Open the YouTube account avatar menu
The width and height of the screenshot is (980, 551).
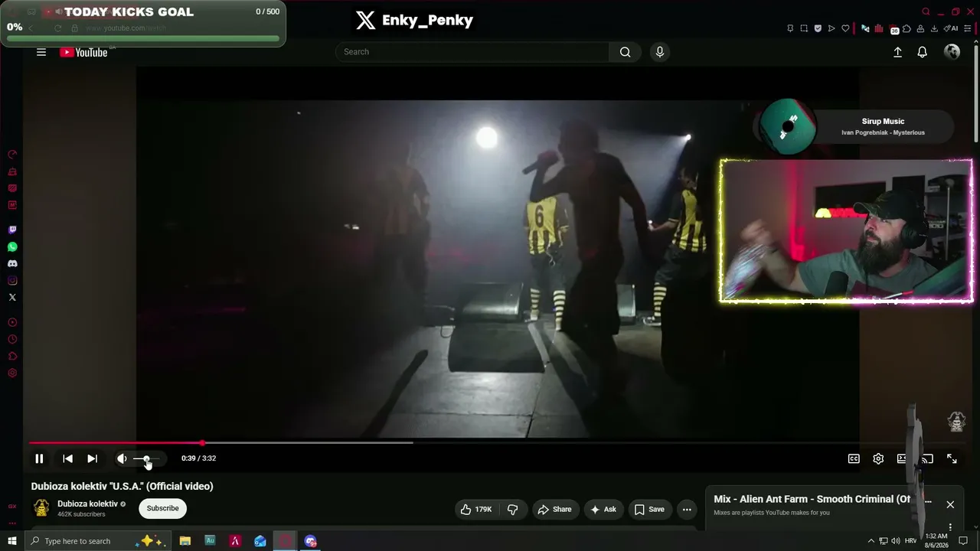(x=952, y=51)
